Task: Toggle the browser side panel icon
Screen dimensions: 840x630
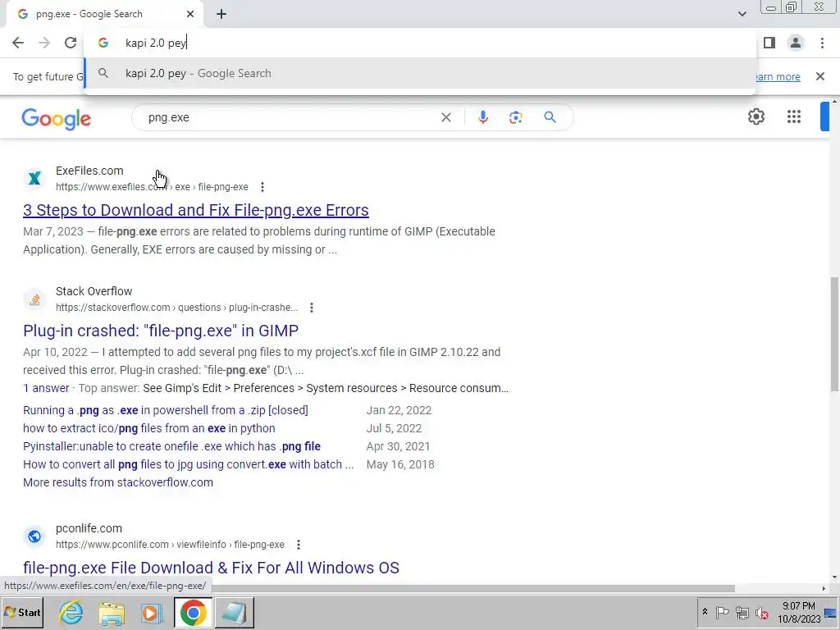Action: tap(769, 43)
